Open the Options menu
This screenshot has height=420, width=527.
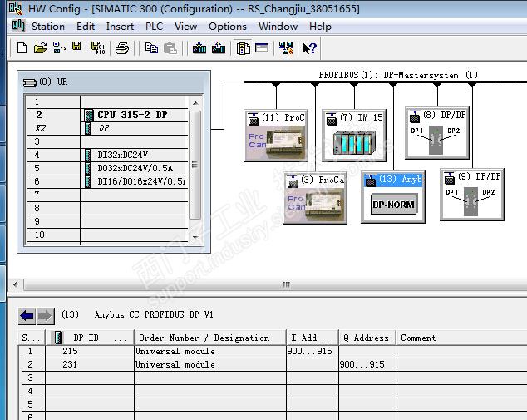click(x=228, y=27)
